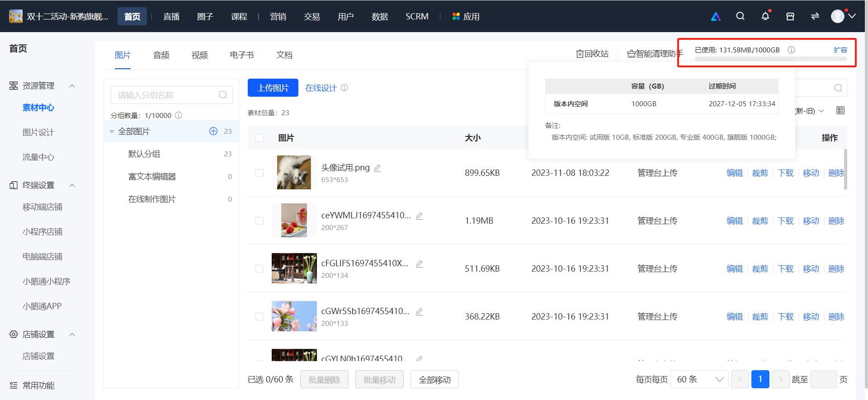Click the shop store icon in header

pos(790,16)
